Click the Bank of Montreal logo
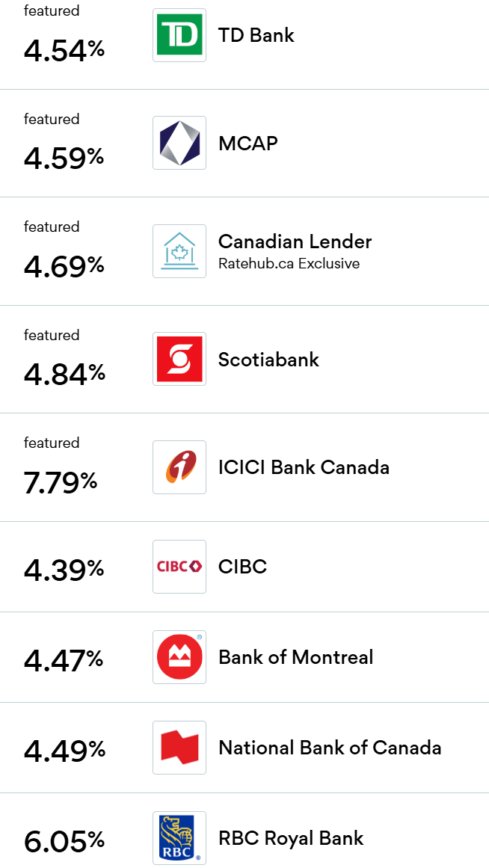 (x=179, y=657)
